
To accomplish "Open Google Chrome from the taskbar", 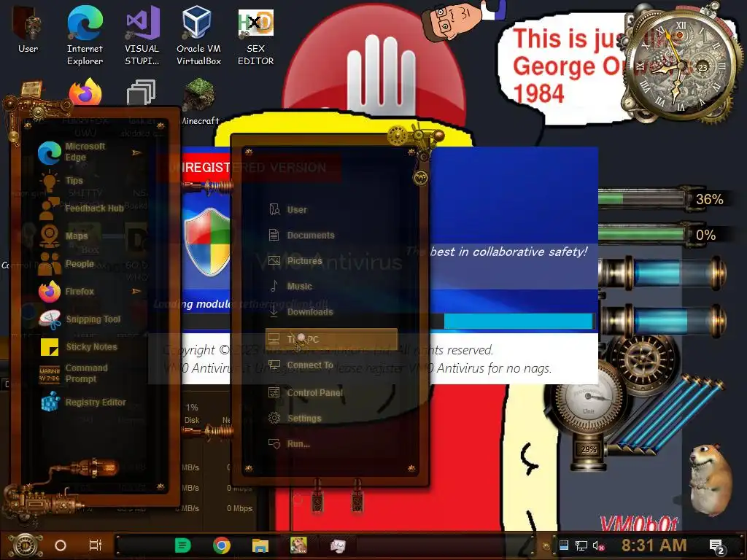I will (222, 545).
